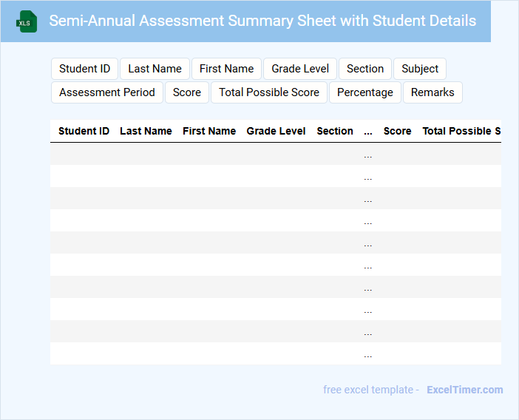Viewport: 519px width, 420px height.
Task: Select the Subject tag
Action: pos(420,69)
